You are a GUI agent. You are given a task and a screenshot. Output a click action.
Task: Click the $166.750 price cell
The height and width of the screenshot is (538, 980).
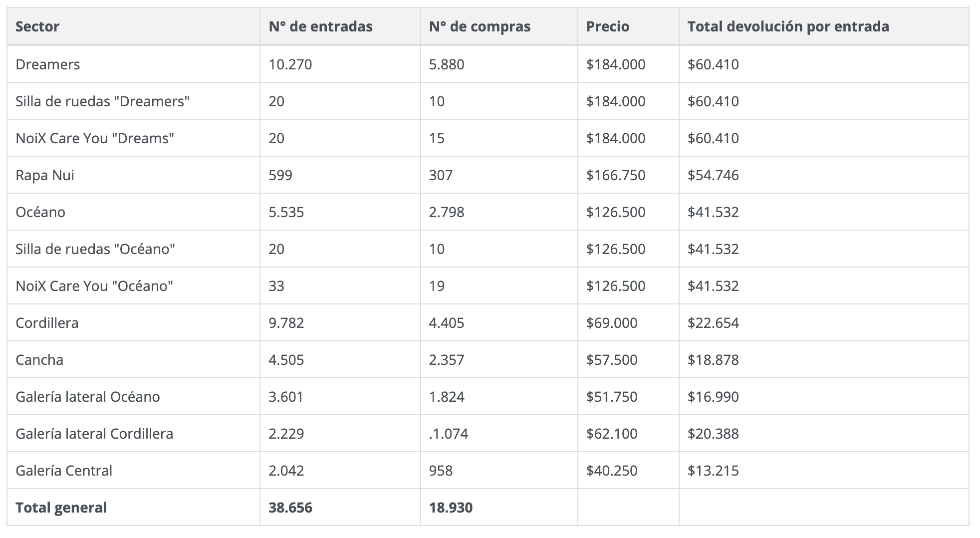click(616, 175)
